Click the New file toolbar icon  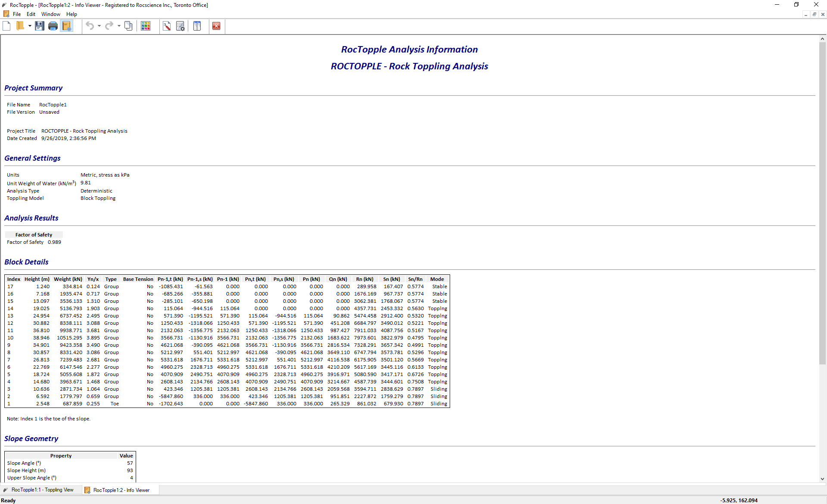(x=6, y=26)
